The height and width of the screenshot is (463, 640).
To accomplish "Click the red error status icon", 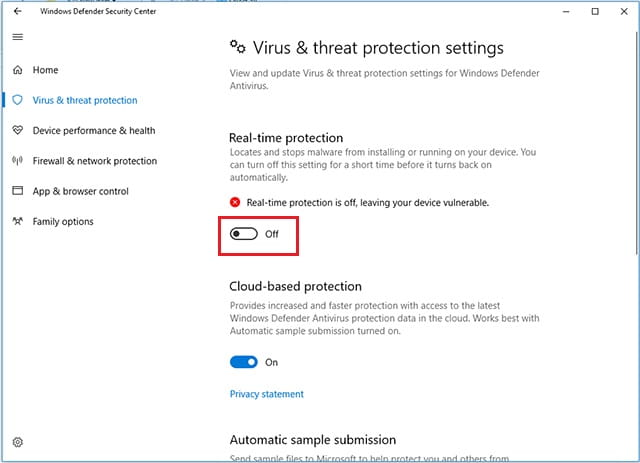I will tap(235, 202).
